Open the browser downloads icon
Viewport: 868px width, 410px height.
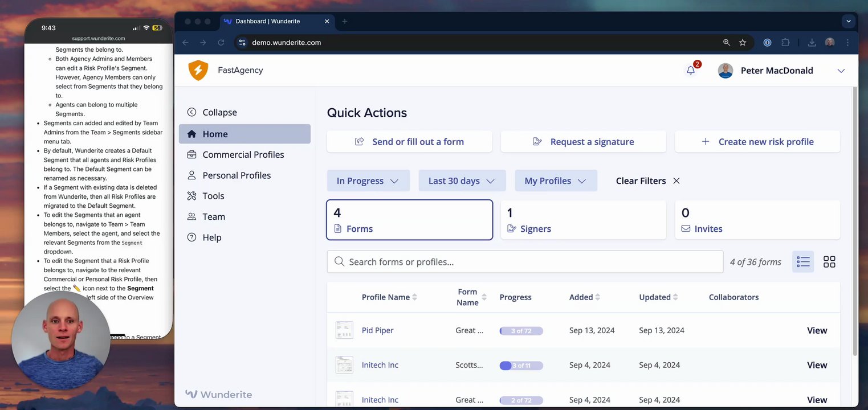(812, 43)
